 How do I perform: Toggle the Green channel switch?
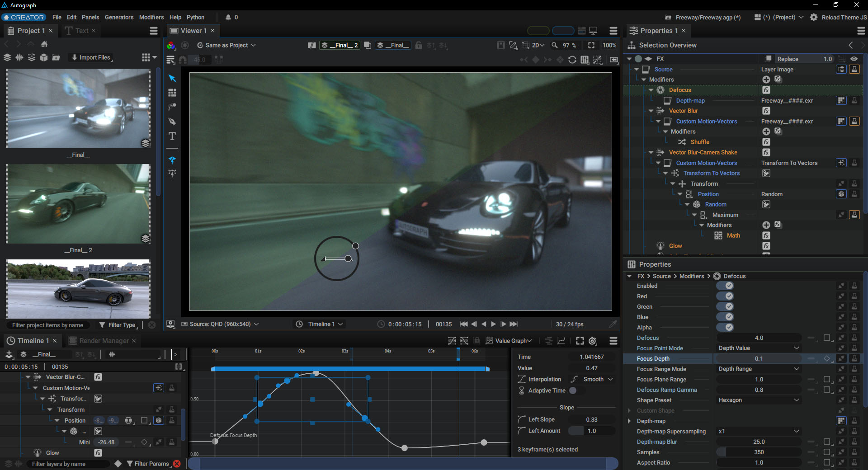[x=725, y=306]
